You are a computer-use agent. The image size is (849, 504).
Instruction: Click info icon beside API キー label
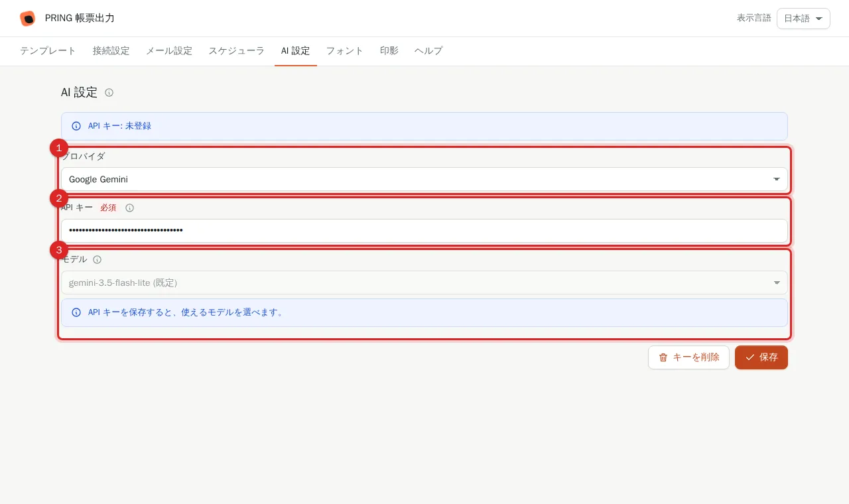coord(130,208)
